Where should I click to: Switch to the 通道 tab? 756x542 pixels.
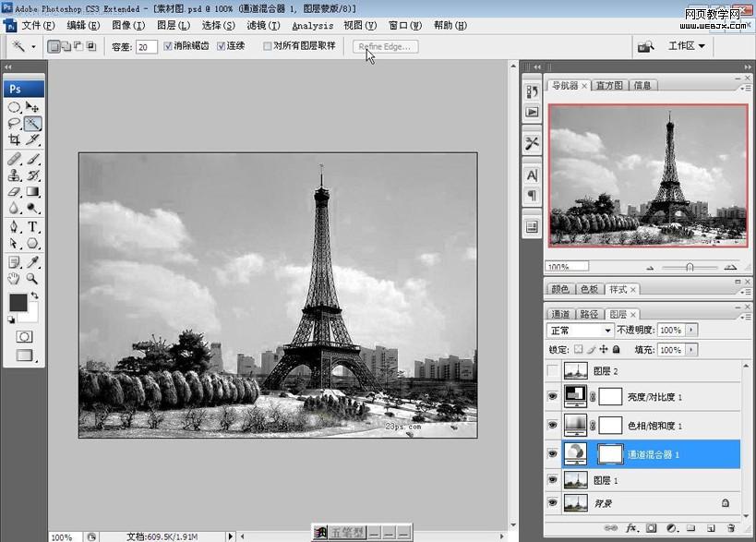coord(559,315)
